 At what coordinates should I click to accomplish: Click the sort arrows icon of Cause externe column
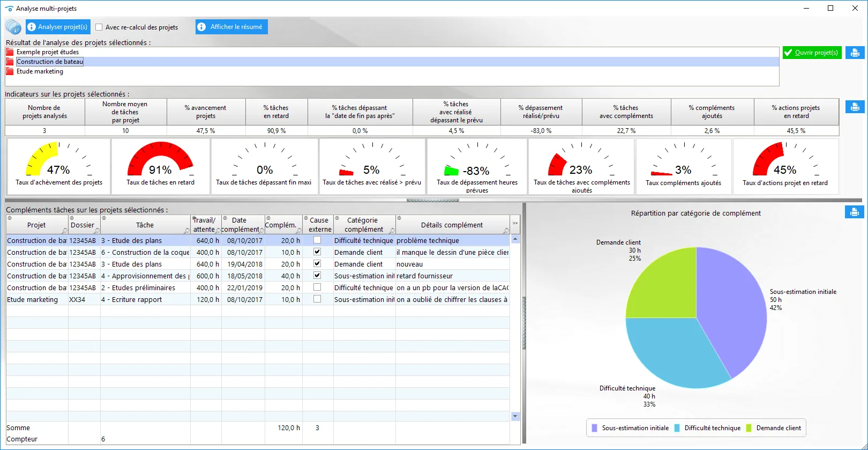306,218
